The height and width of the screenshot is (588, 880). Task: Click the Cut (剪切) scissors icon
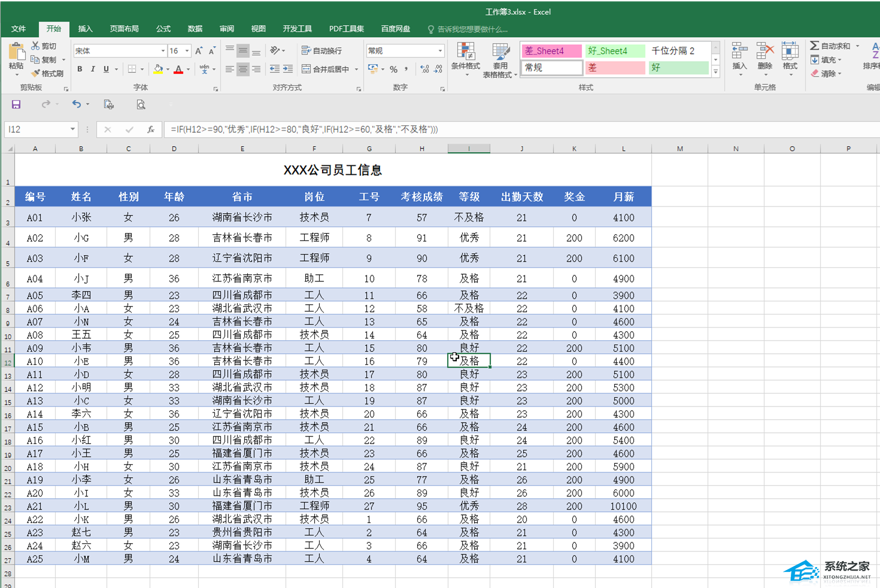pyautogui.click(x=36, y=46)
